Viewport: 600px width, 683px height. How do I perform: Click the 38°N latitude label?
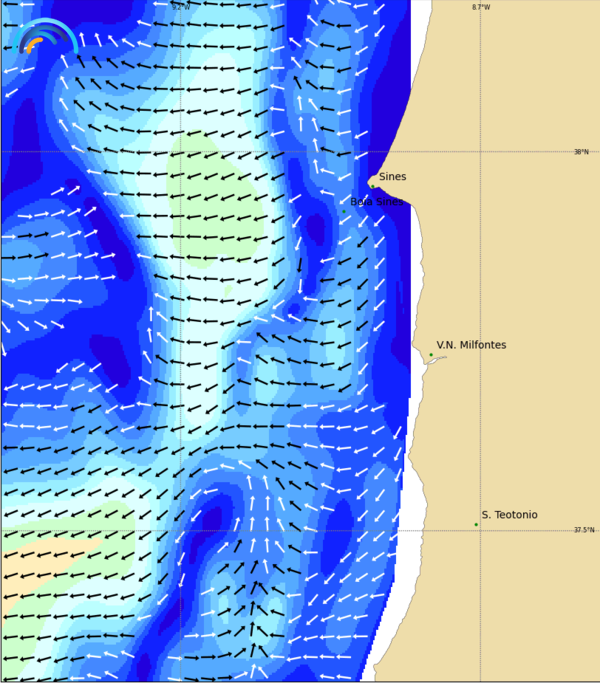pyautogui.click(x=581, y=152)
